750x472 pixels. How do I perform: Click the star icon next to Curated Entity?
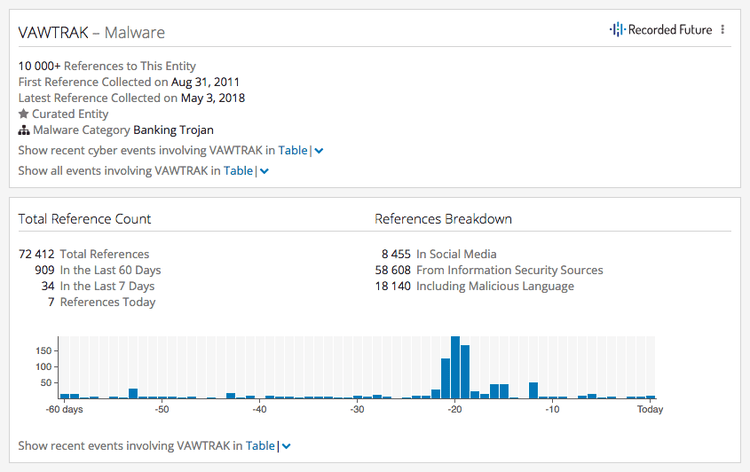pyautogui.click(x=24, y=114)
